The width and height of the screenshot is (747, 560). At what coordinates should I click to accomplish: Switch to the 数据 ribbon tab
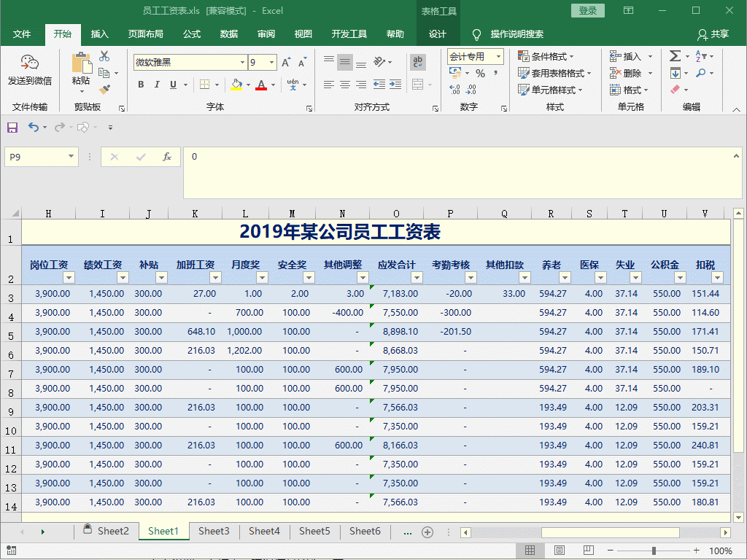pyautogui.click(x=229, y=34)
